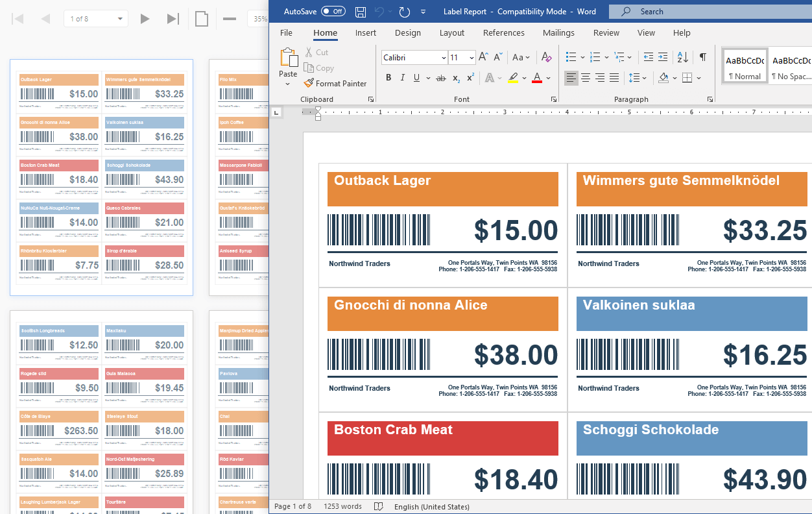Open the Design tab
812x514 pixels.
pyautogui.click(x=408, y=32)
